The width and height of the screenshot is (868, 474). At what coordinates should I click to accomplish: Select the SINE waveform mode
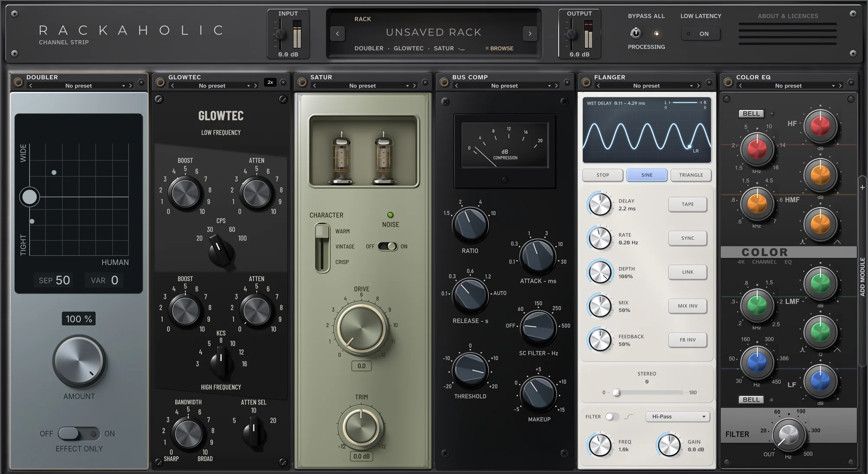click(x=647, y=175)
